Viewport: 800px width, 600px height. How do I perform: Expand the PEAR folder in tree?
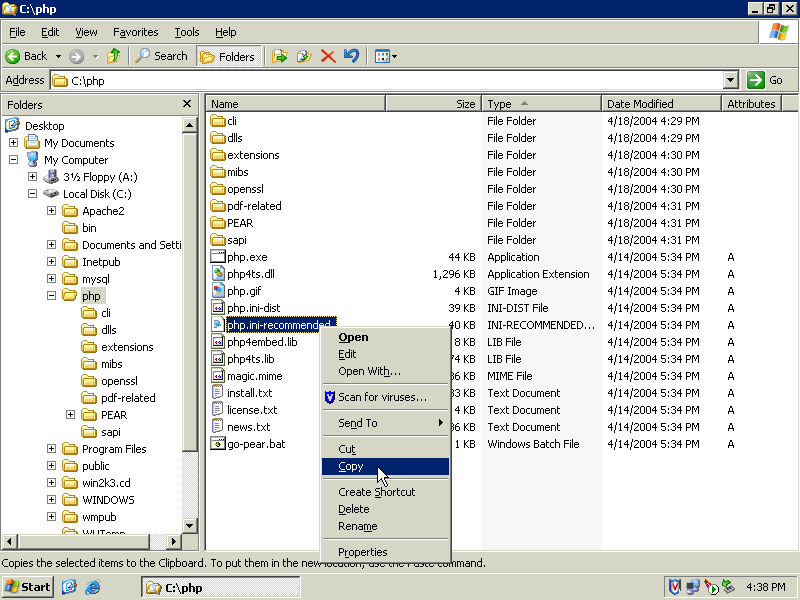(x=71, y=415)
